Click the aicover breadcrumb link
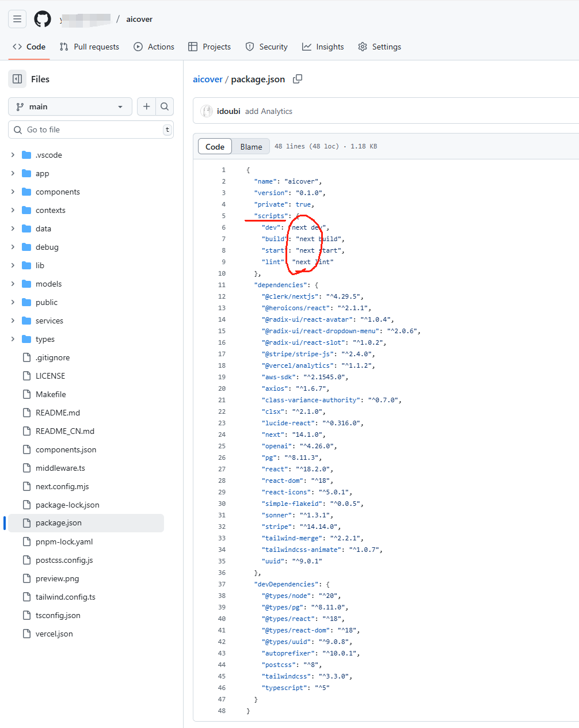Viewport: 579px width, 728px height. pyautogui.click(x=207, y=79)
